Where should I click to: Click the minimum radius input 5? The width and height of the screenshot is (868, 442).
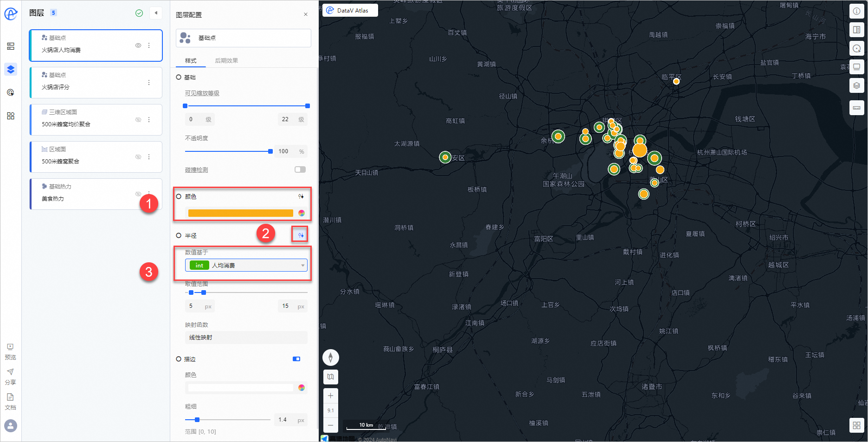(x=200, y=306)
